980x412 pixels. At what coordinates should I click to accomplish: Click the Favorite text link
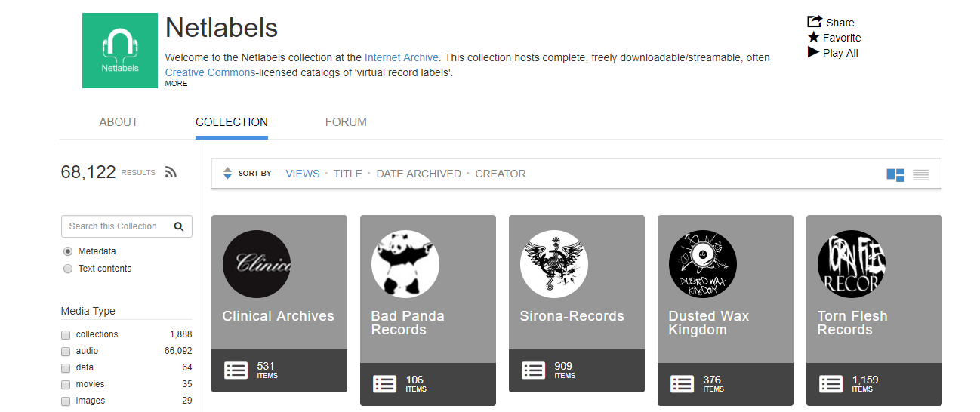click(842, 38)
